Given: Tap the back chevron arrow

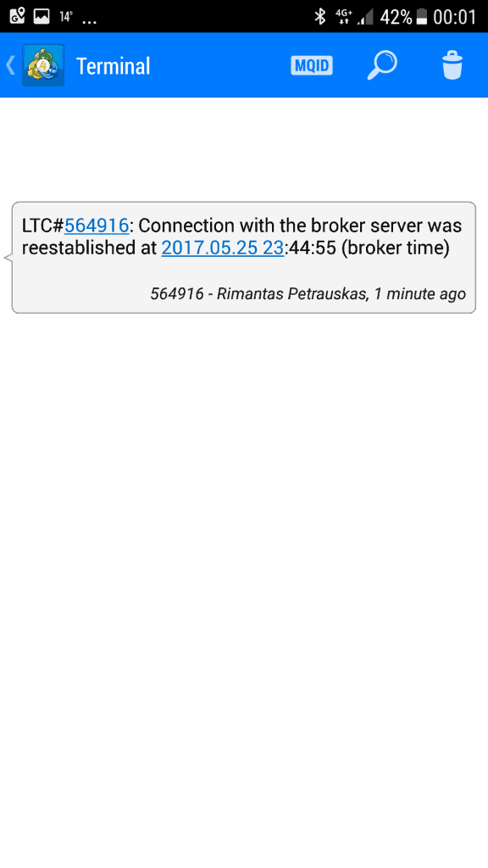Looking at the screenshot, I should (10, 65).
